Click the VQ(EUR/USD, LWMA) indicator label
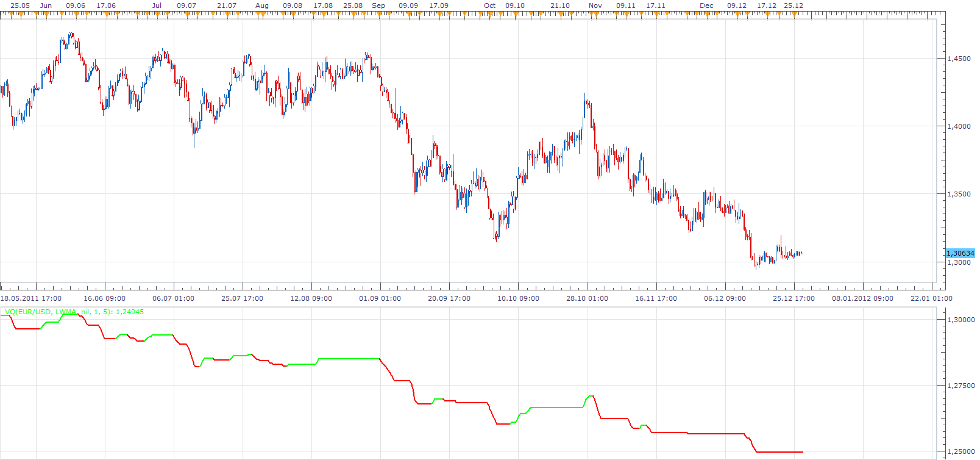The width and height of the screenshot is (980, 460). point(74,312)
